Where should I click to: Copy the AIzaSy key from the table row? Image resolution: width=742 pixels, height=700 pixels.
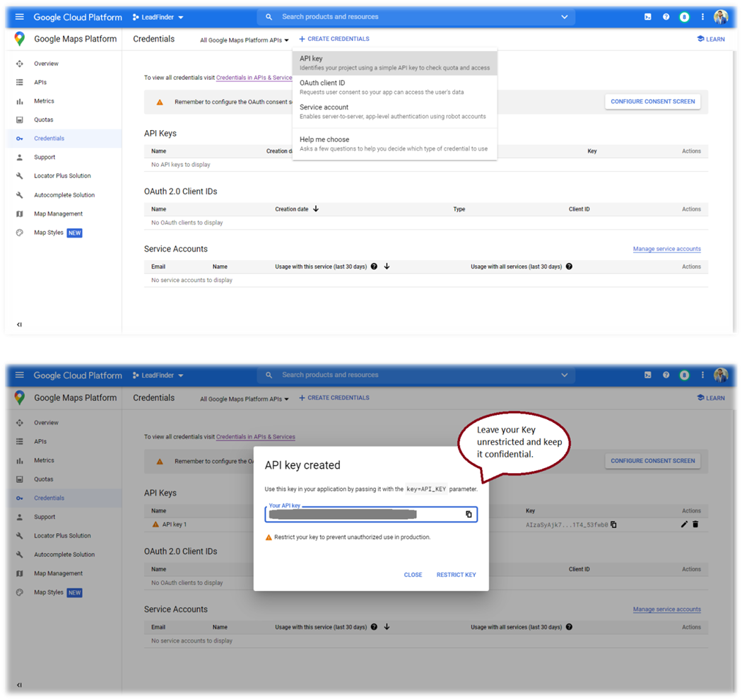pos(613,525)
